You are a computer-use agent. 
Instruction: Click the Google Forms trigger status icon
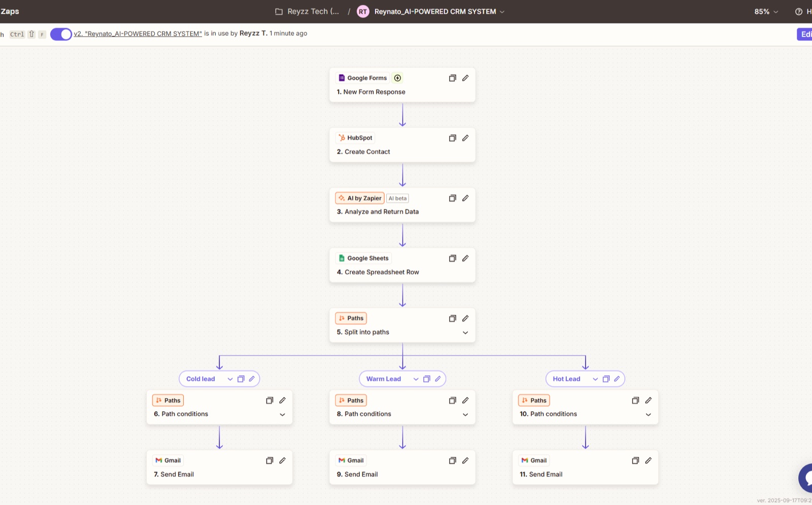point(398,78)
